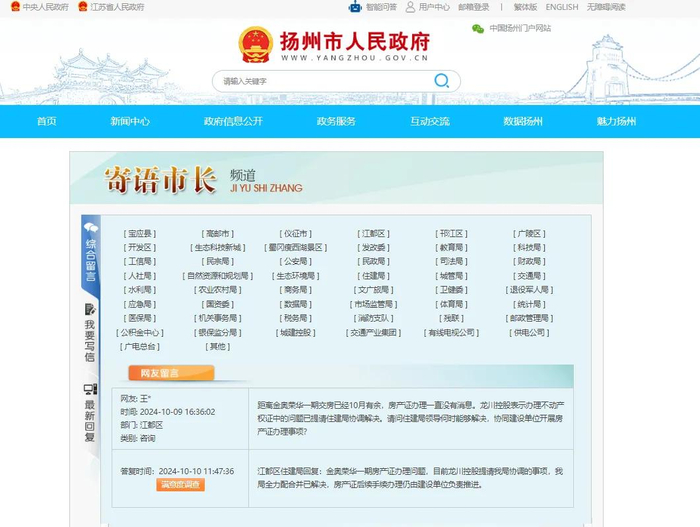
Task: Filter messages by 市场监管局
Action: point(373,304)
